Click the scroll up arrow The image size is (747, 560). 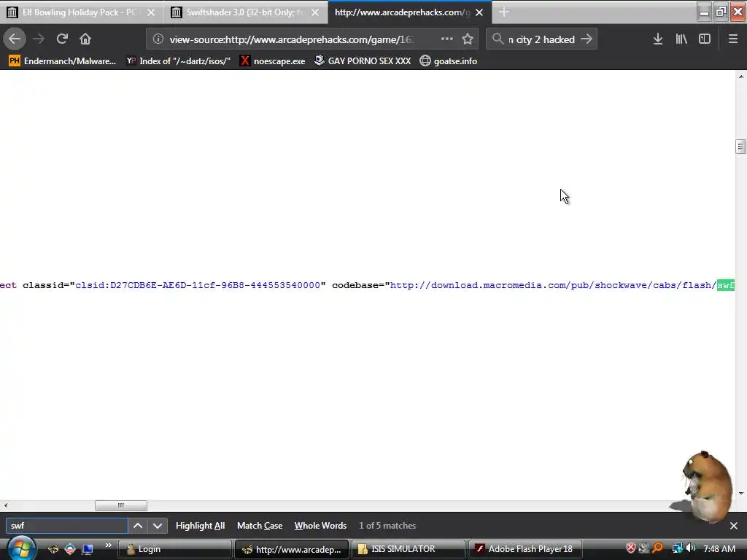point(741,76)
